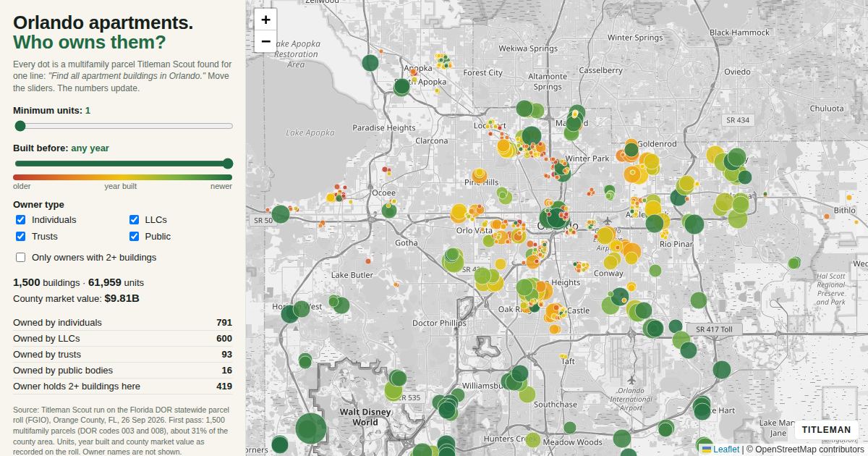Uncheck the Individuals owner type
This screenshot has height=456, width=868.
click(x=20, y=220)
